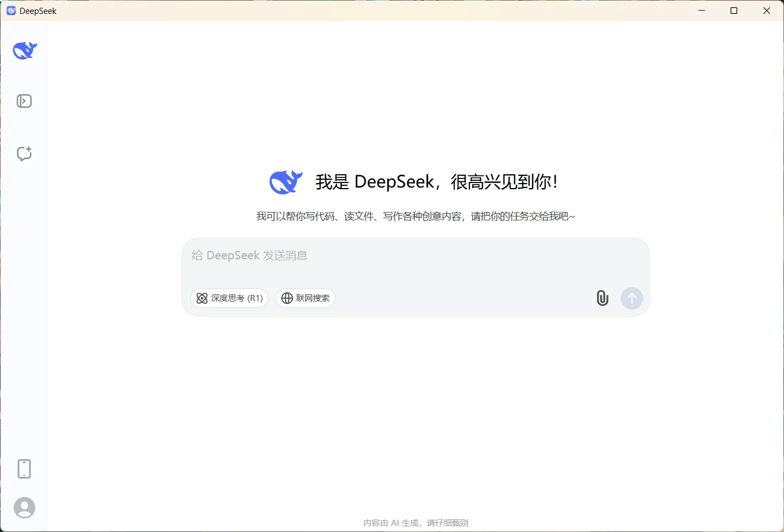Click the whale logo beside the welcome greeting

point(286,181)
